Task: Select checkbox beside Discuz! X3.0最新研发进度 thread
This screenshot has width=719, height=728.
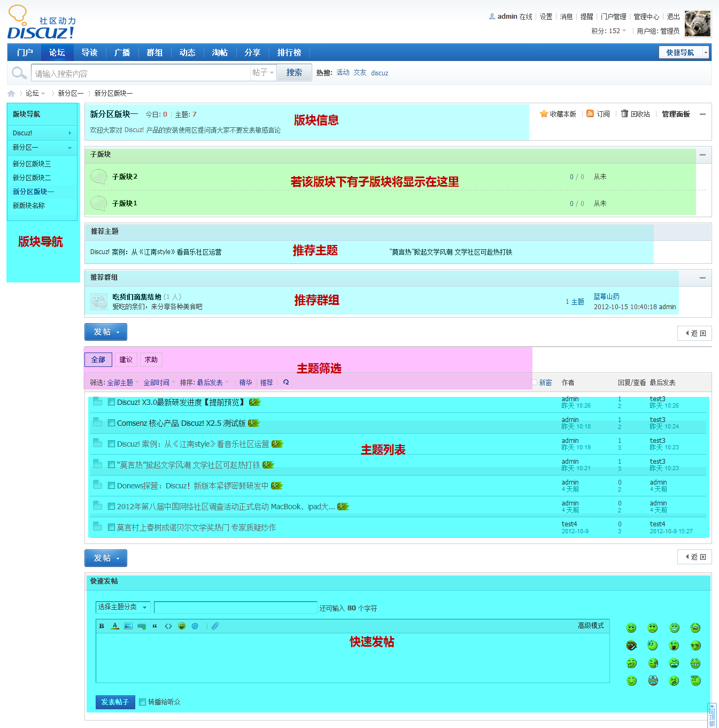Action: tap(112, 402)
